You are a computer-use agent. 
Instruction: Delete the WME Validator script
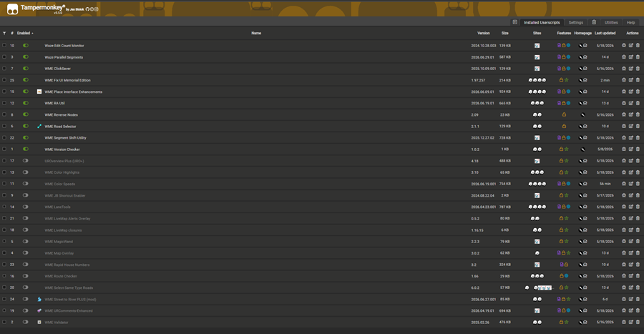(638, 322)
